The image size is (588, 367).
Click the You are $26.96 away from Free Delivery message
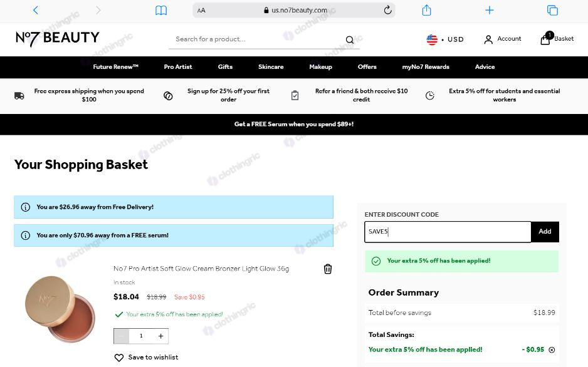tap(95, 207)
